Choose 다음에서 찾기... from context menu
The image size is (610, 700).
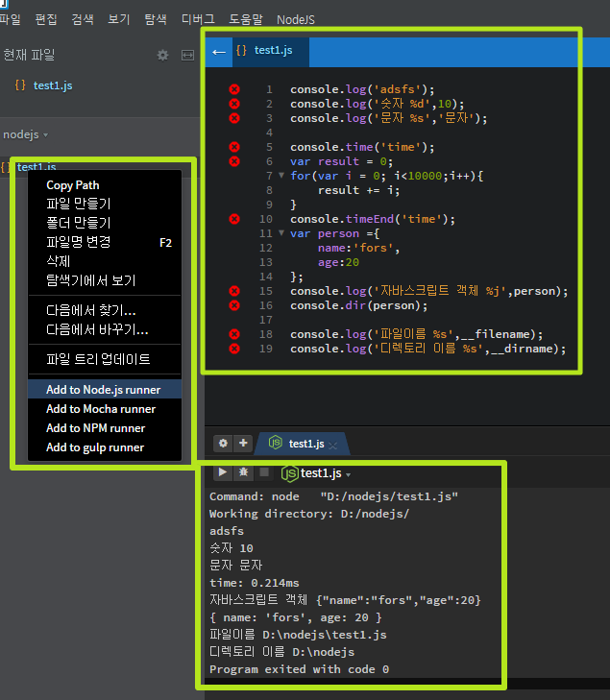point(105,310)
